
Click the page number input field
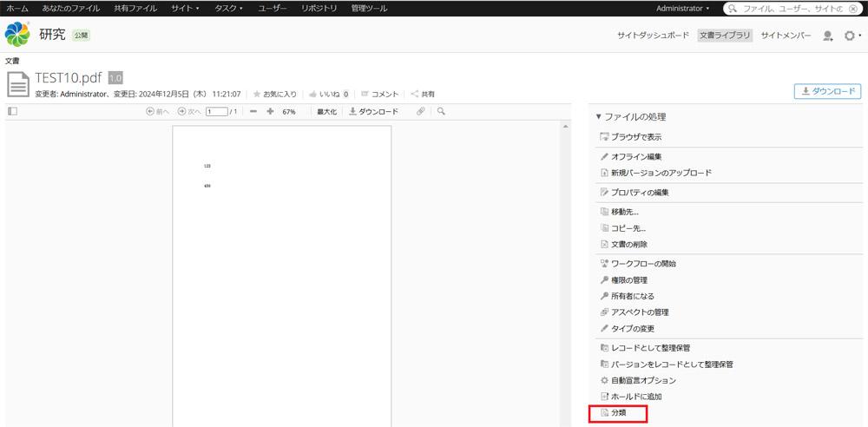pyautogui.click(x=216, y=111)
